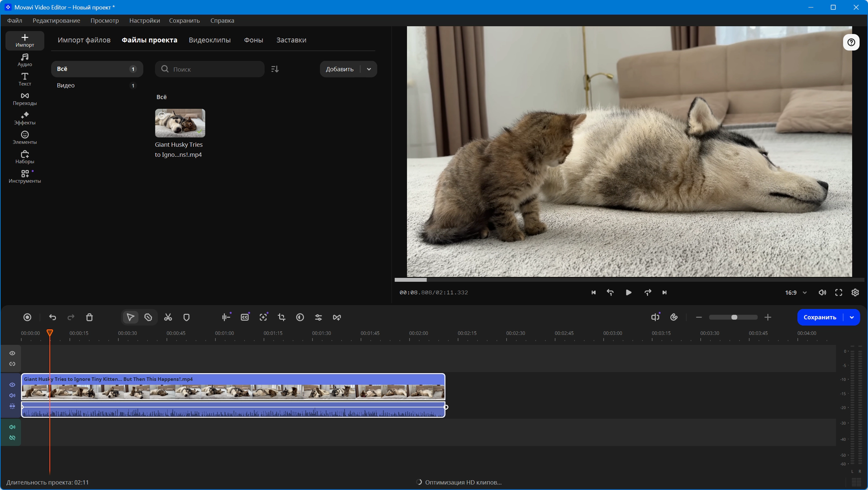Open the Text sidebar section

pyautogui.click(x=25, y=79)
